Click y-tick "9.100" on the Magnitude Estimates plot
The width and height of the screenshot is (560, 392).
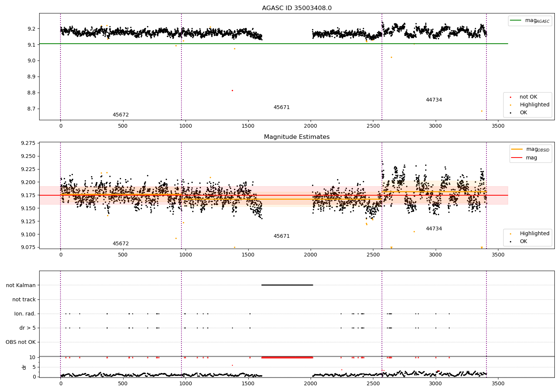coord(28,235)
